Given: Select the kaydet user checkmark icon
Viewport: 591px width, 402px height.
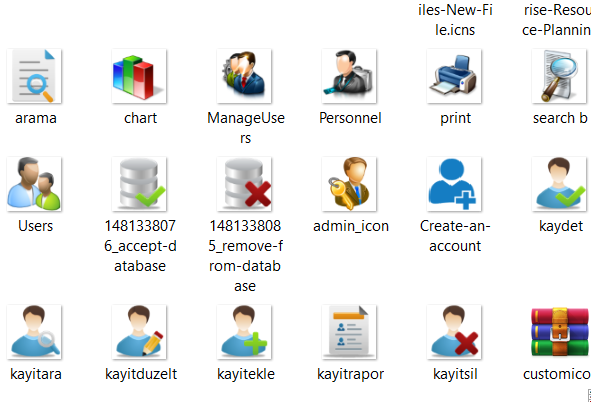Looking at the screenshot, I should point(559,184).
